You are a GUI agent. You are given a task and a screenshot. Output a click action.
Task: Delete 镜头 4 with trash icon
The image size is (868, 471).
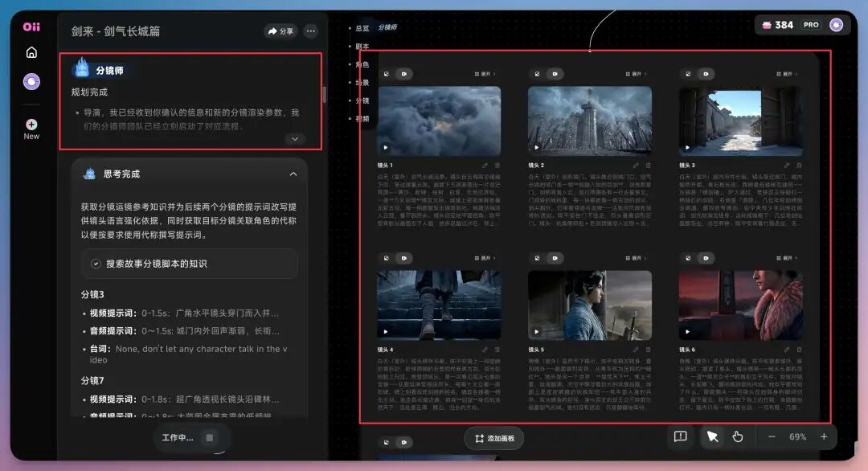coord(497,350)
